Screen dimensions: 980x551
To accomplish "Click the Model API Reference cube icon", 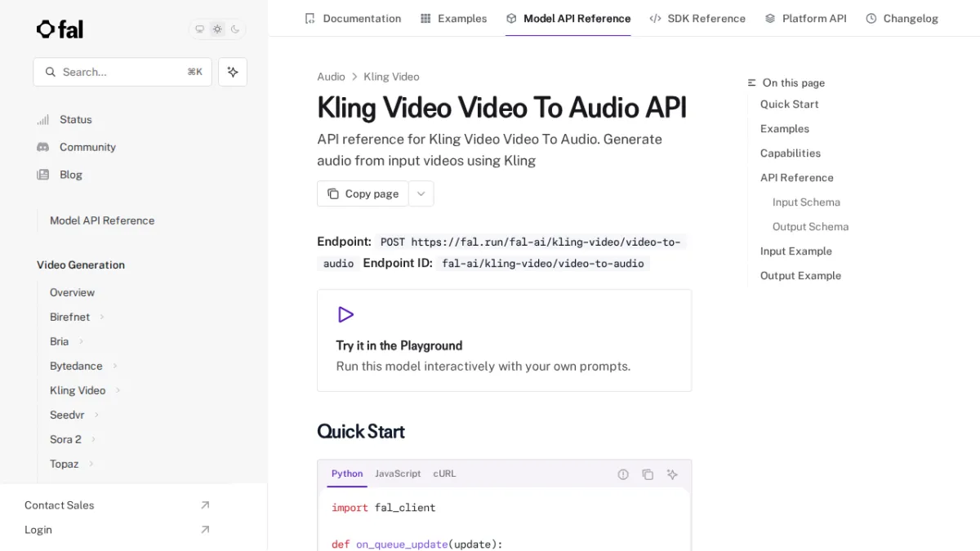I will click(x=511, y=18).
